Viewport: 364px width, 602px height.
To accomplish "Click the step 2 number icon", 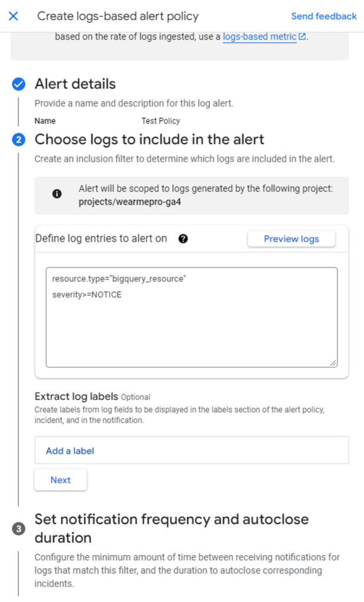I will (x=19, y=140).
